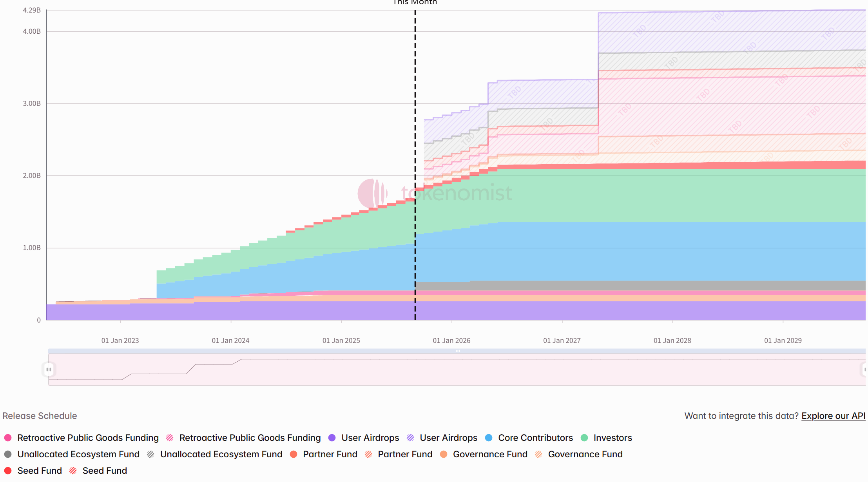Click the green Investors legend dot

coord(584,438)
